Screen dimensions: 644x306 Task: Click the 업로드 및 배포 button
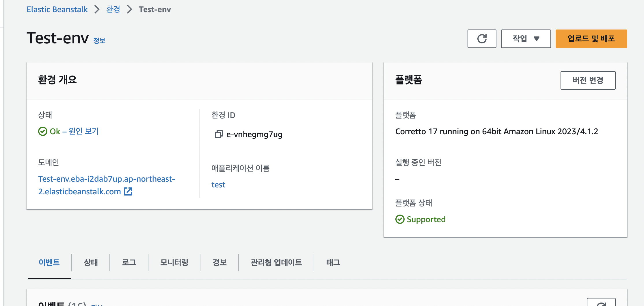(x=591, y=39)
